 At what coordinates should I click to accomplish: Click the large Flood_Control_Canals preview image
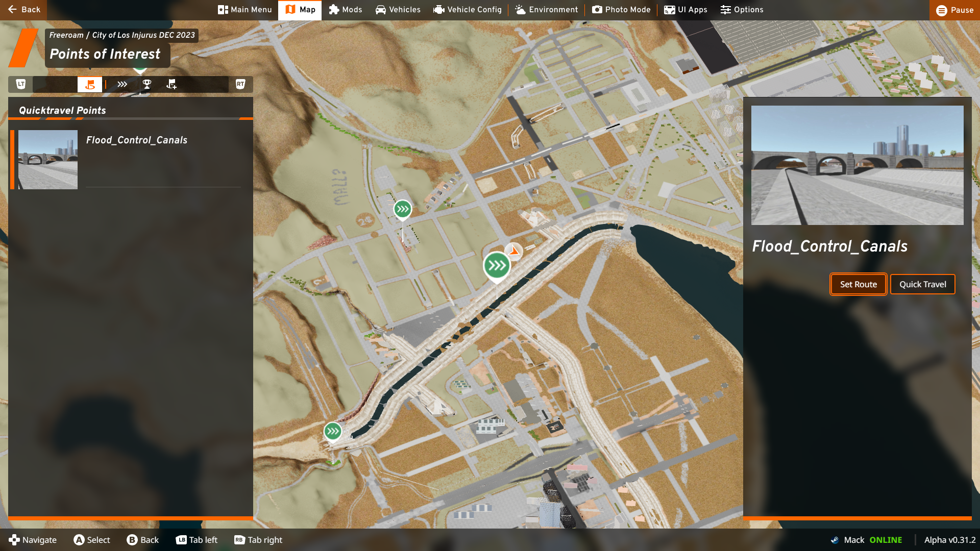[x=857, y=165]
